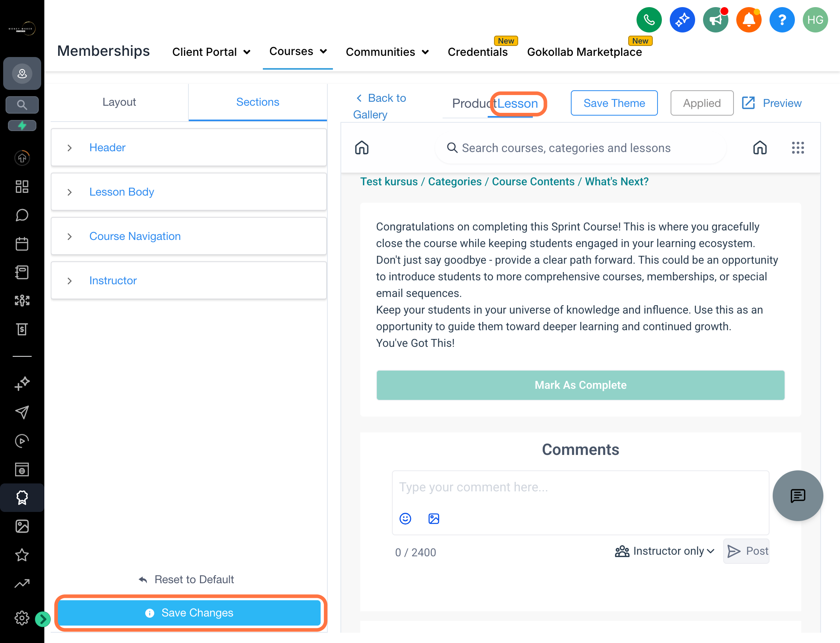Open the settings gear in sidebar
840x643 pixels.
tap(22, 618)
